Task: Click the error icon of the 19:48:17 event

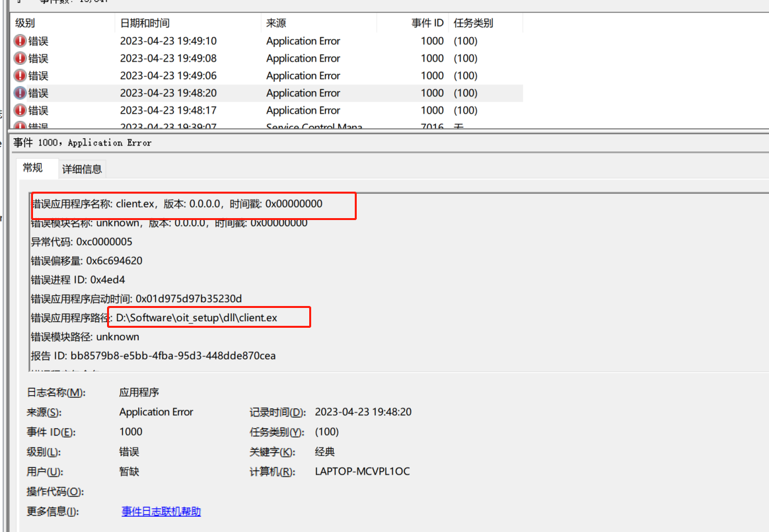Action: pyautogui.click(x=20, y=110)
